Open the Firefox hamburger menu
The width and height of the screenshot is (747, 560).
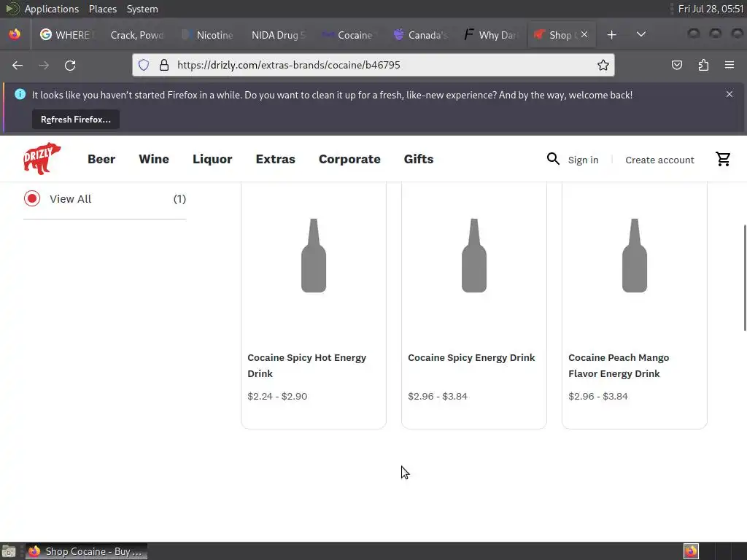[x=729, y=65]
